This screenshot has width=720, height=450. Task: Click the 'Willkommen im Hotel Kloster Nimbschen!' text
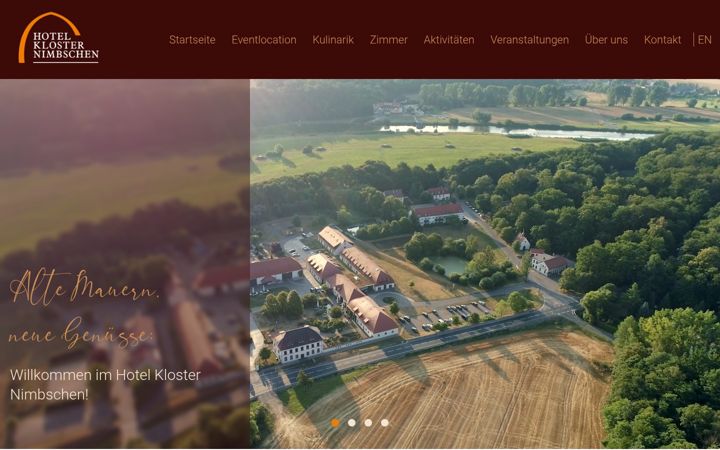tap(105, 385)
